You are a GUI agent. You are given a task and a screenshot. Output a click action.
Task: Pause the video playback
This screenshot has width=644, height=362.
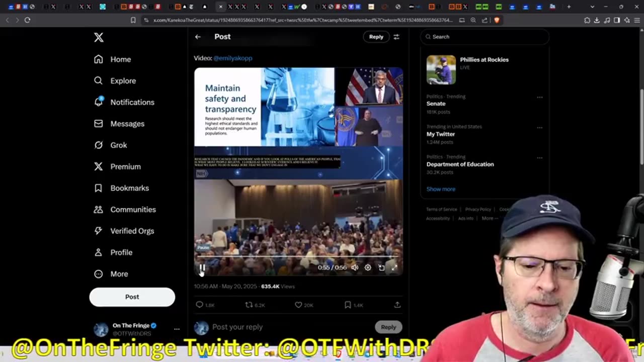pos(202,268)
